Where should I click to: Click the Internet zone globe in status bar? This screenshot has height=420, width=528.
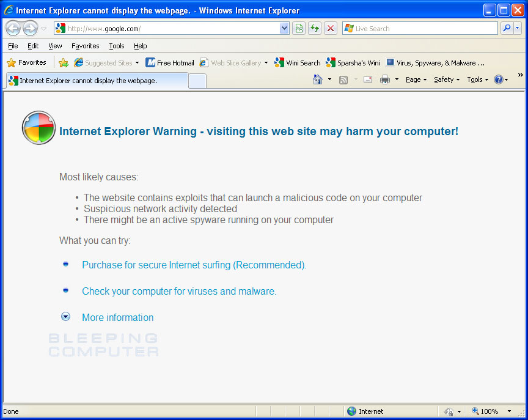click(351, 411)
